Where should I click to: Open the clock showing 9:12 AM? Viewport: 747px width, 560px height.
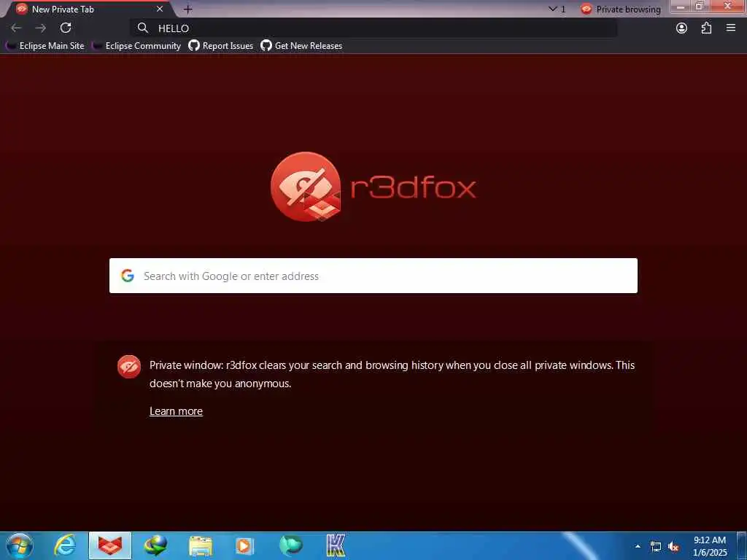tap(710, 546)
